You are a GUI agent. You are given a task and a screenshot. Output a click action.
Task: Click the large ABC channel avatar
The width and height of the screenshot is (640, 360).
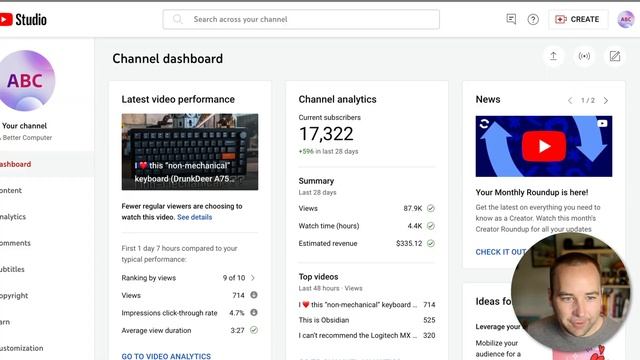coord(26,81)
